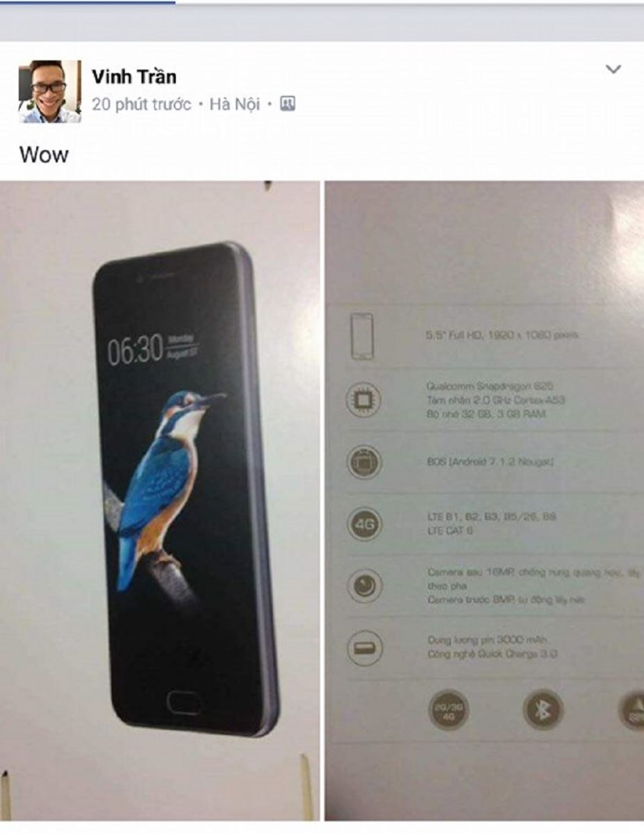The width and height of the screenshot is (644, 834).
Task: Open the left photo of the phone
Action: click(x=160, y=500)
